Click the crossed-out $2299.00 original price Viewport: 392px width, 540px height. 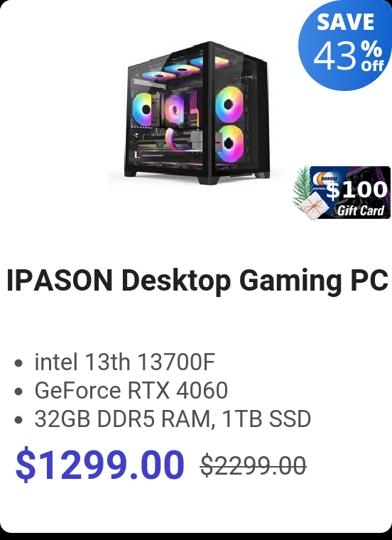coord(254,465)
